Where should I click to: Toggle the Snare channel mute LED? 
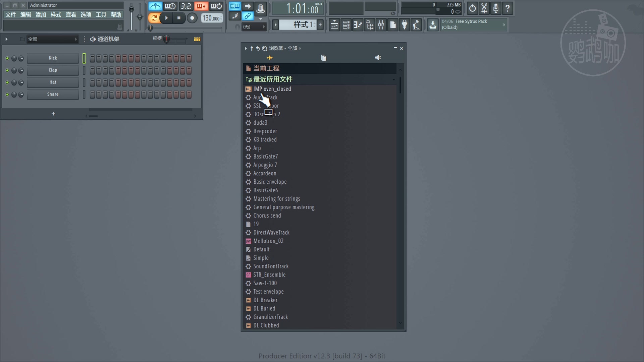pyautogui.click(x=7, y=95)
